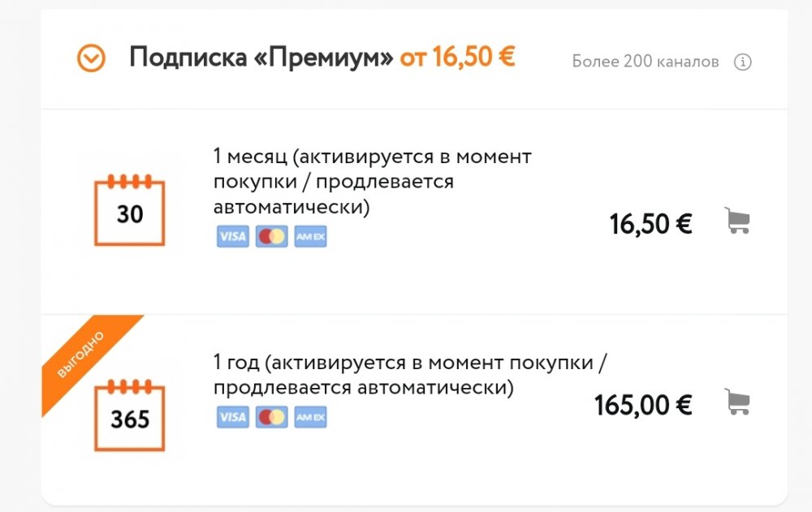Select Visa icon under yearly plan
The image size is (812, 512).
pos(233,417)
